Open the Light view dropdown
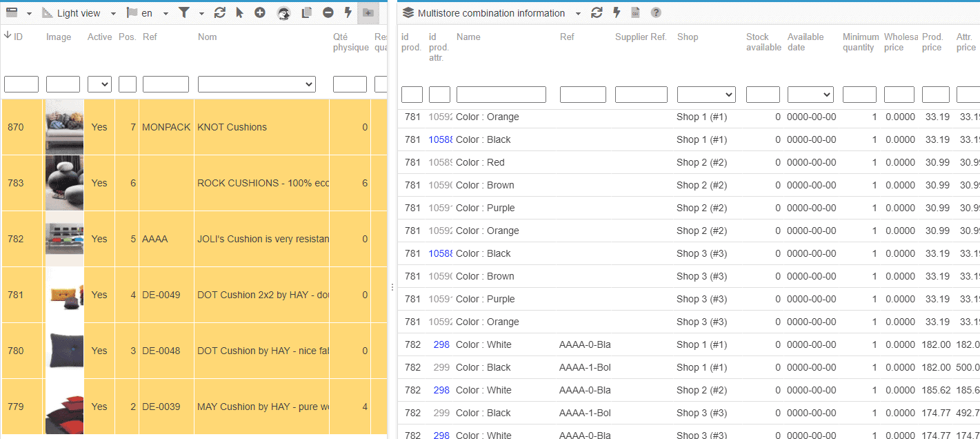This screenshot has width=980, height=439. (x=78, y=13)
